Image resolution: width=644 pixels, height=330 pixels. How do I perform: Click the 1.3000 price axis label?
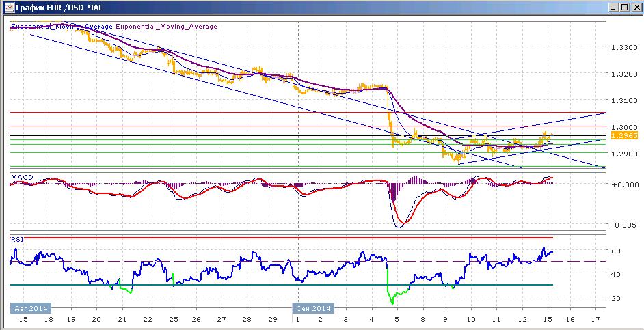click(623, 127)
